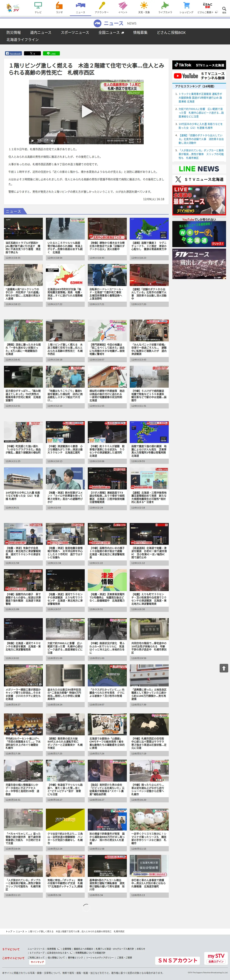
Task: Open the STV NEWS yellow logo article thumbnail
Action: pos(65,819)
